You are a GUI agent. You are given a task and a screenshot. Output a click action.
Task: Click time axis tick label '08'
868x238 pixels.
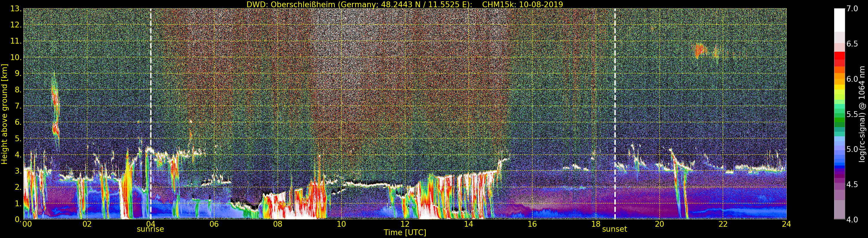[278, 224]
